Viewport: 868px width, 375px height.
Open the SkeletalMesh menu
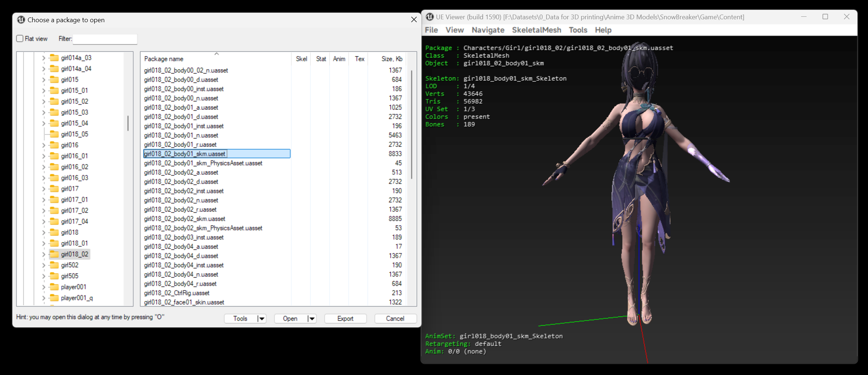(537, 30)
